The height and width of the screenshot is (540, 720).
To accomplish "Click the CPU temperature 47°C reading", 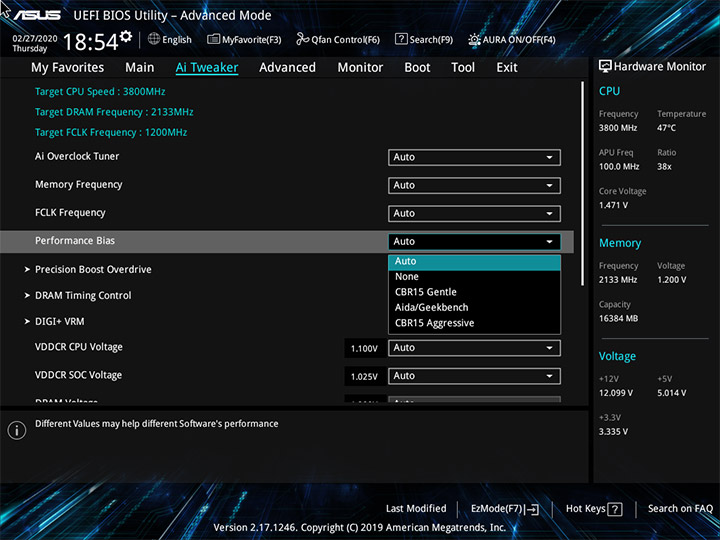I will 666,128.
